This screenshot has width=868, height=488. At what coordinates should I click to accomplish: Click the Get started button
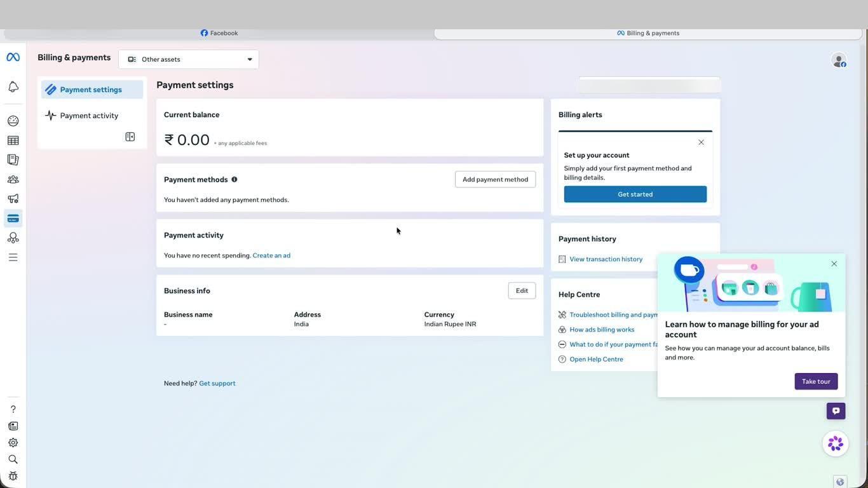tap(635, 194)
